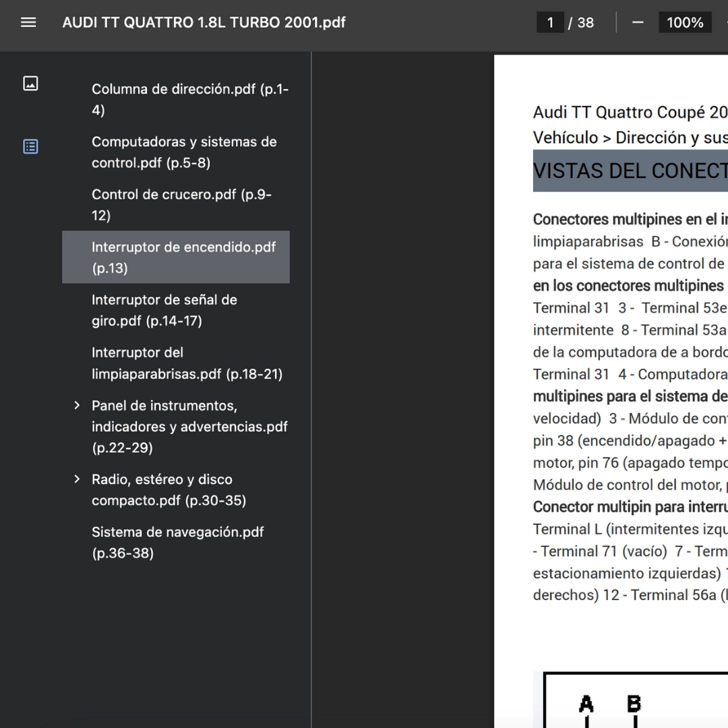728x728 pixels.
Task: Expand Panel de instrumentos outline entry
Action: coord(77,406)
